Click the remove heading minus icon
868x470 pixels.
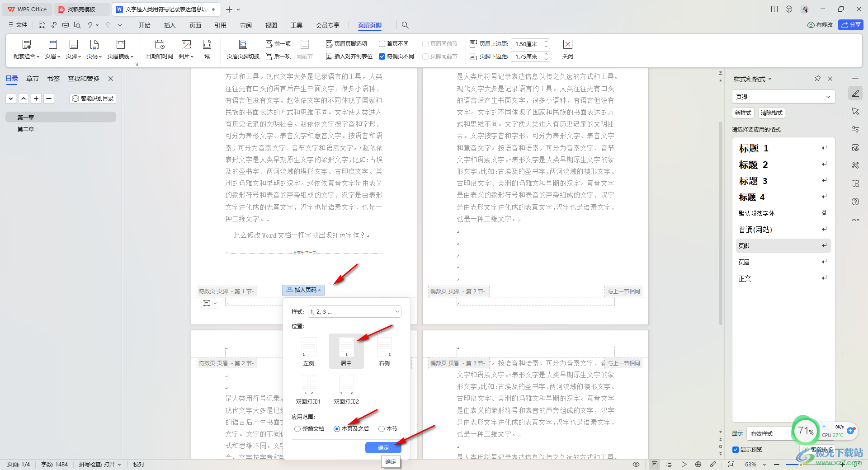pos(49,98)
